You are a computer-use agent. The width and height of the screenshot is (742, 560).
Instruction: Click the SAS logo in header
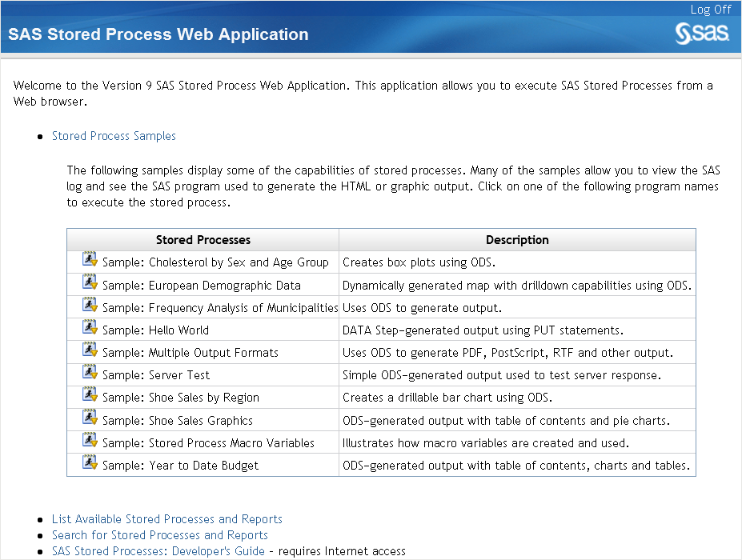pyautogui.click(x=702, y=34)
